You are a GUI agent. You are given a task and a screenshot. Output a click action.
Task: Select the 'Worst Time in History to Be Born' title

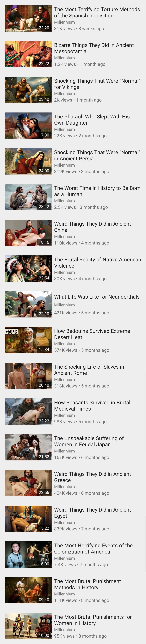point(97,191)
